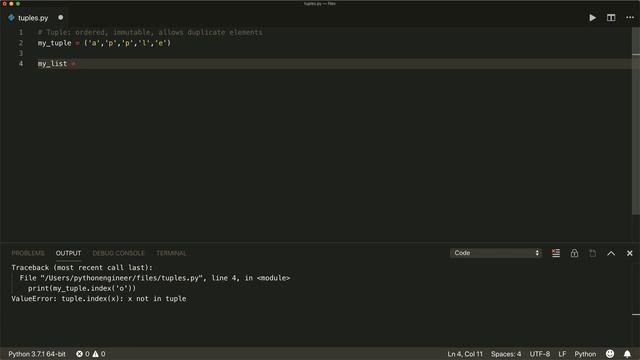Click the print(my_tuple.index('o')) output line

coord(82,288)
